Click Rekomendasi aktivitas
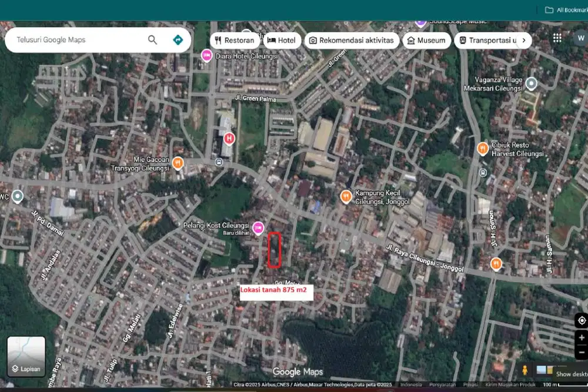 (x=350, y=40)
